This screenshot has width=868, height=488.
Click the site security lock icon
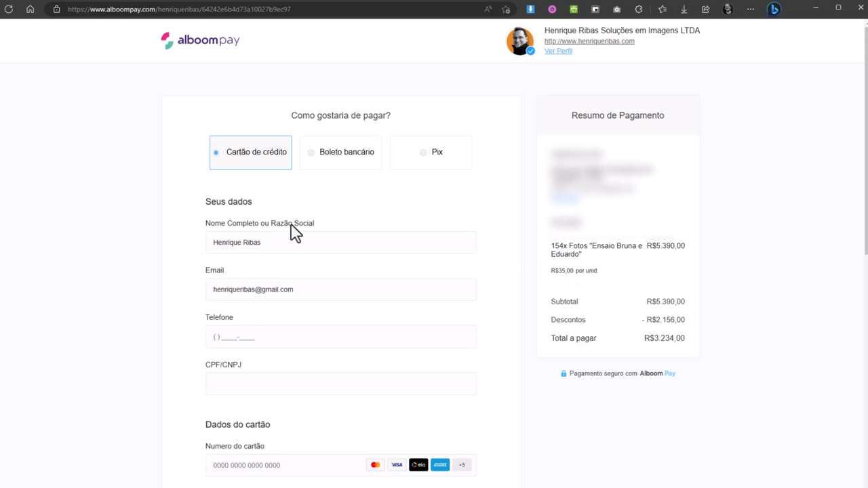56,9
